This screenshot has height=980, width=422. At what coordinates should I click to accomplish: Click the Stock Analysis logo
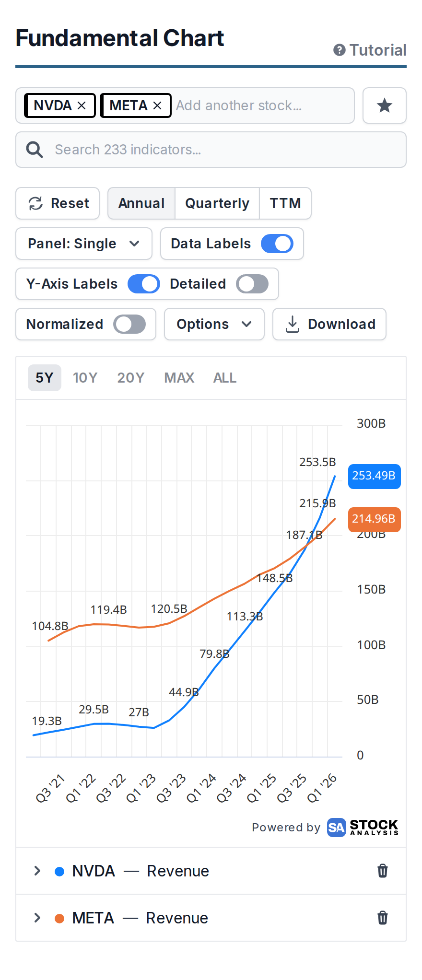(363, 828)
